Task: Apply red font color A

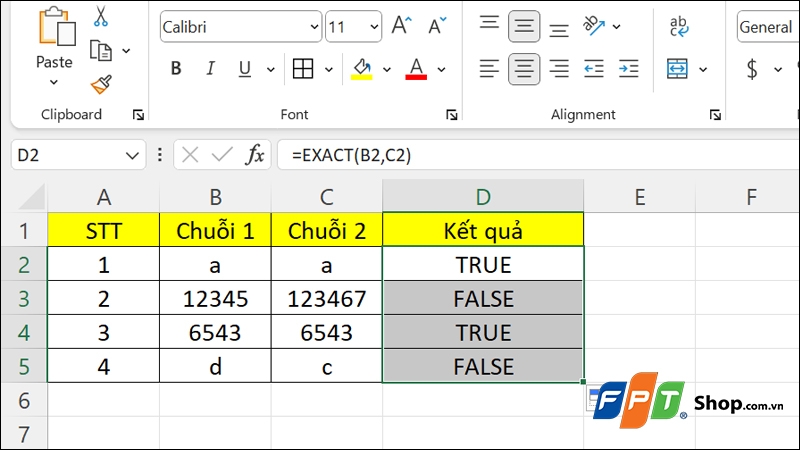Action: coord(416,68)
